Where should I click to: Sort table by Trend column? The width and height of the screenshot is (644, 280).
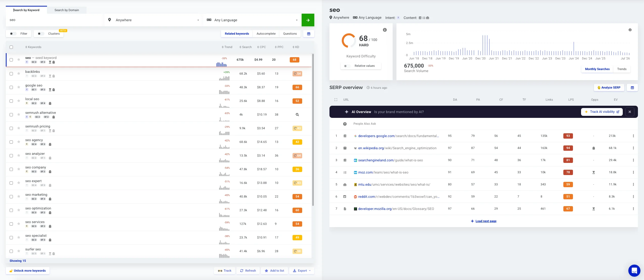(227, 47)
